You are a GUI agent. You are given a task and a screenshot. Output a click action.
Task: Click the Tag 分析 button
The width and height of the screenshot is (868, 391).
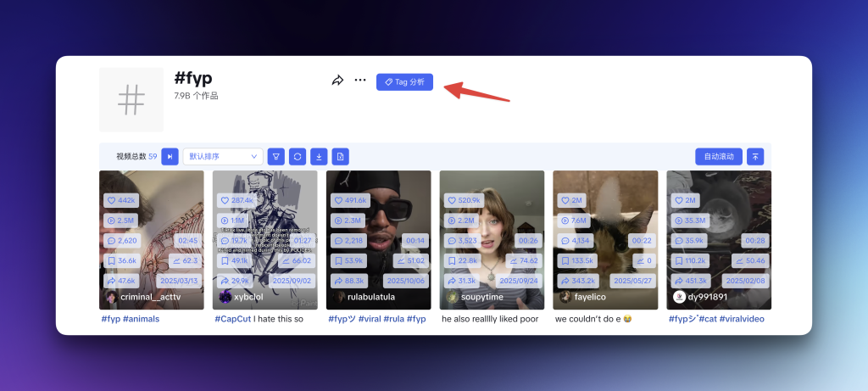404,82
